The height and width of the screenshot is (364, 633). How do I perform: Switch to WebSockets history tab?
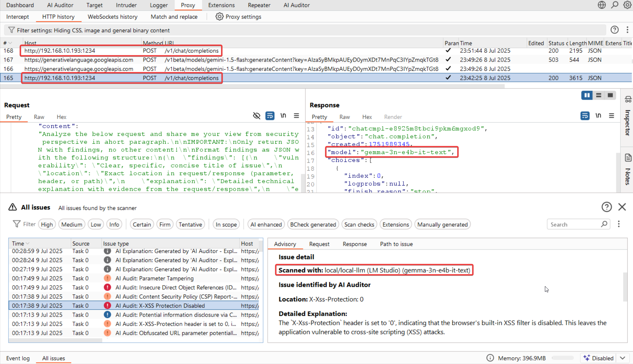pos(112,17)
